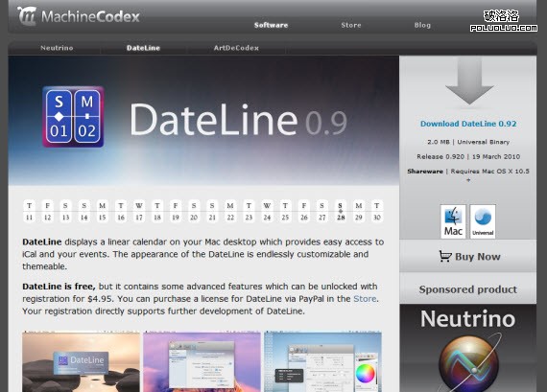Click '2.0 MB | Universal Binary' text
The image size is (547, 392).
[468, 142]
